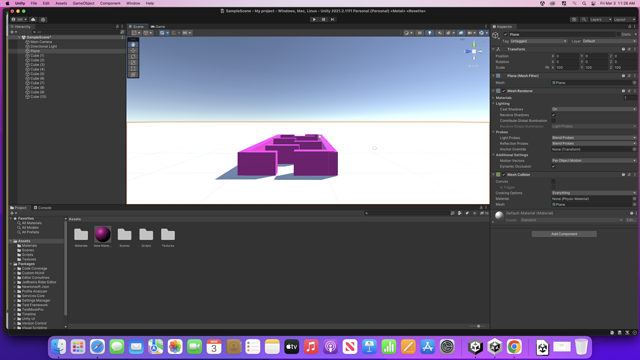640x360 pixels.
Task: Toggle the Static checkbox
Action: [618, 35]
